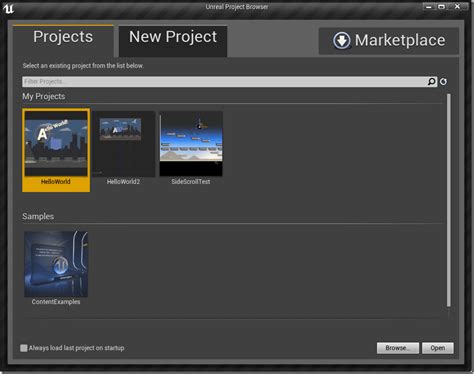The width and height of the screenshot is (474, 374).
Task: Click the ContentExamples name label
Action: click(56, 302)
